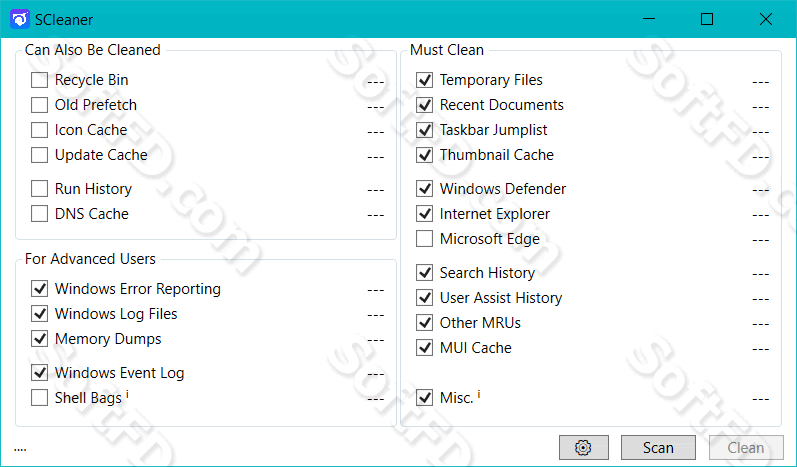Screen dimensions: 797x467
Task: Click the SCleaner title text
Action: pyautogui.click(x=64, y=20)
